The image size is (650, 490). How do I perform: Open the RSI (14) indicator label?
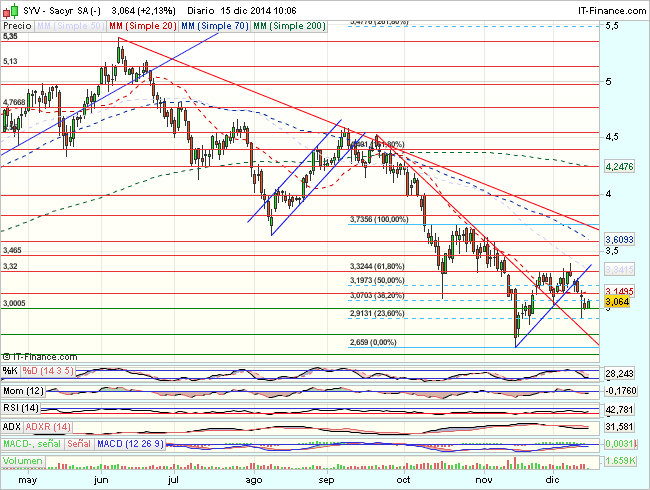click(x=21, y=408)
